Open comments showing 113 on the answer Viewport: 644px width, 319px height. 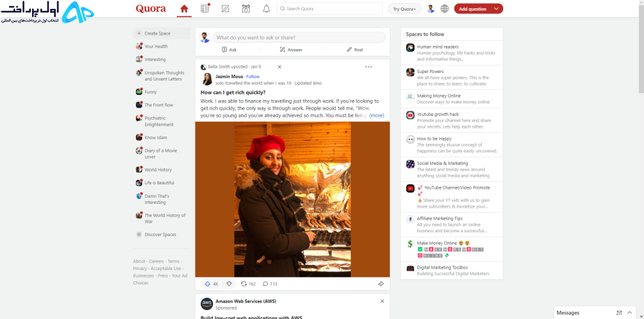tap(270, 284)
